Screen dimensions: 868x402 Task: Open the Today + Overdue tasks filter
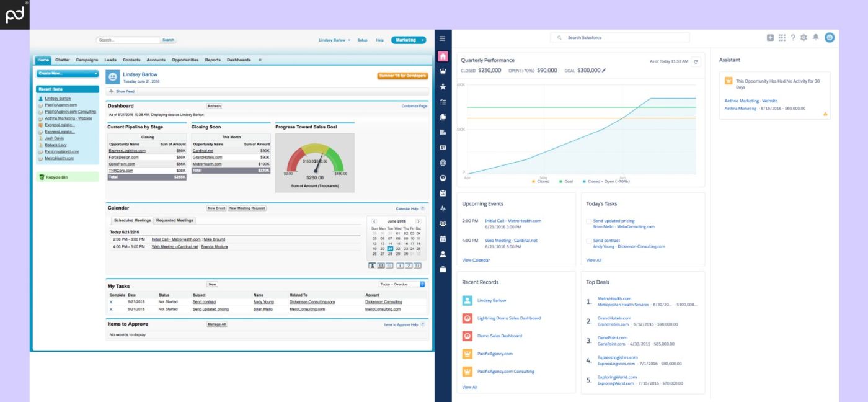coord(402,284)
